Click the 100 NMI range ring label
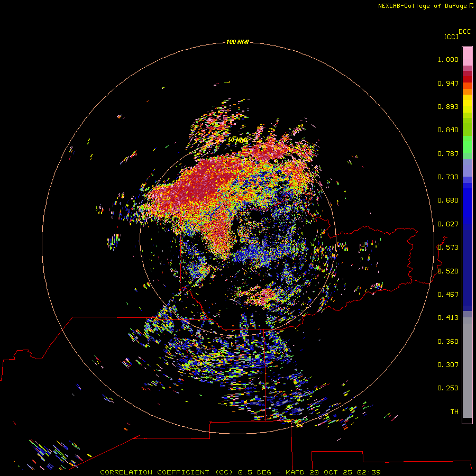 (x=237, y=42)
